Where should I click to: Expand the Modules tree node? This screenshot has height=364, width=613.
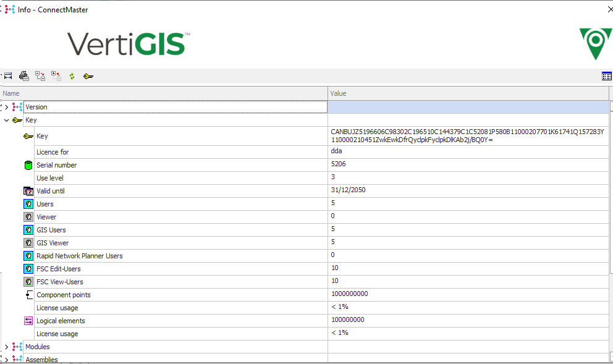coord(7,347)
